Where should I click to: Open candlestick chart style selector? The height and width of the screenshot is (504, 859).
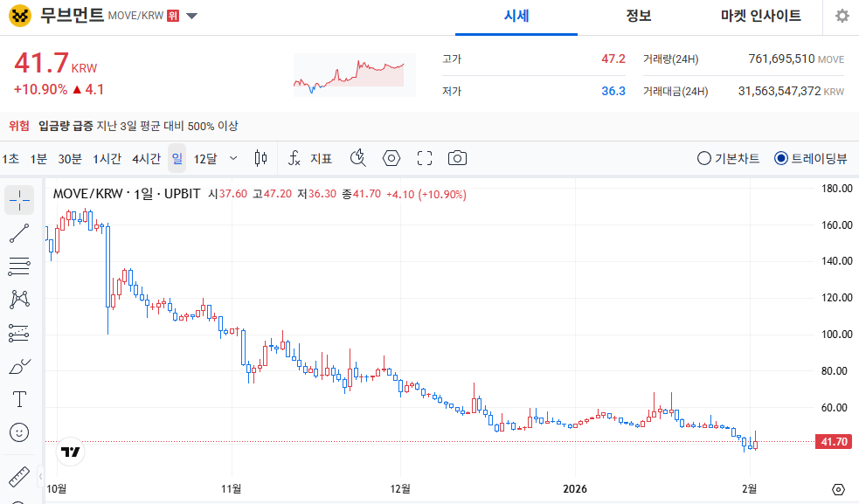[260, 158]
